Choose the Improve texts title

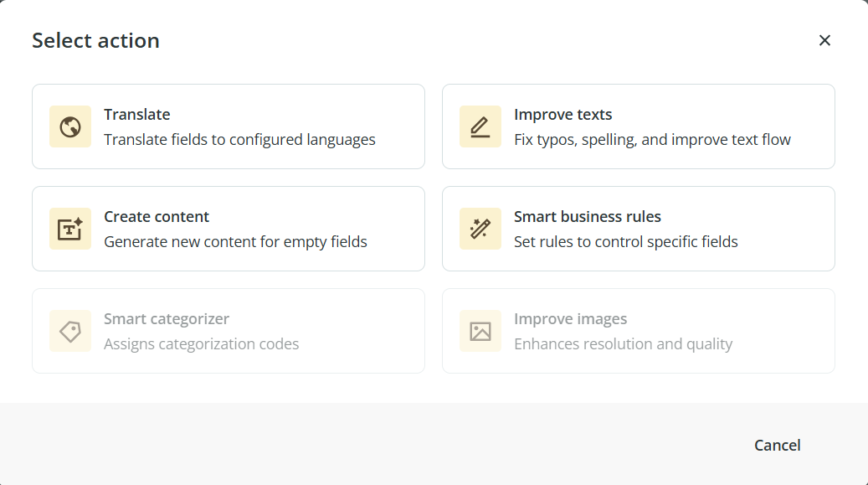[x=562, y=115]
